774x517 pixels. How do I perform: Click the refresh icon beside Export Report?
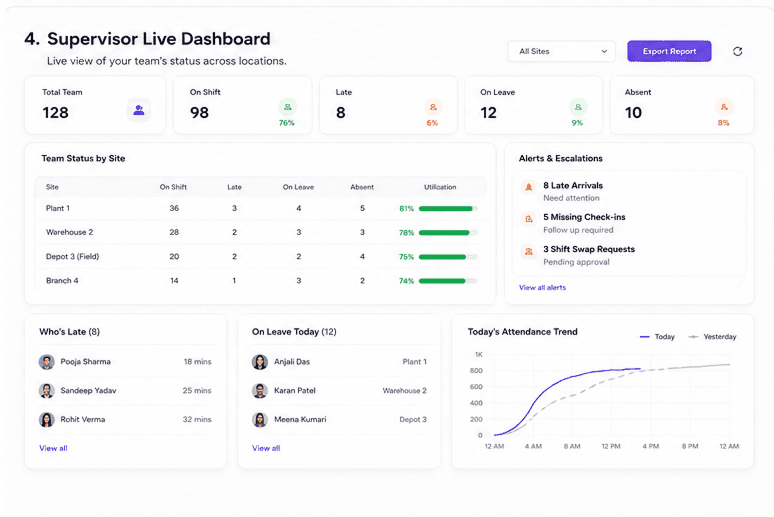737,51
